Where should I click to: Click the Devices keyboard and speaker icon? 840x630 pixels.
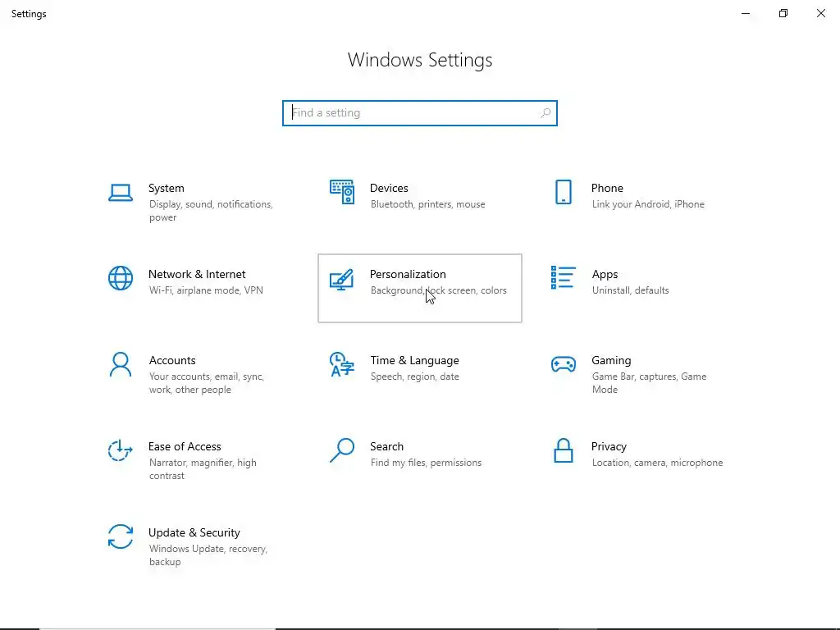coord(342,192)
